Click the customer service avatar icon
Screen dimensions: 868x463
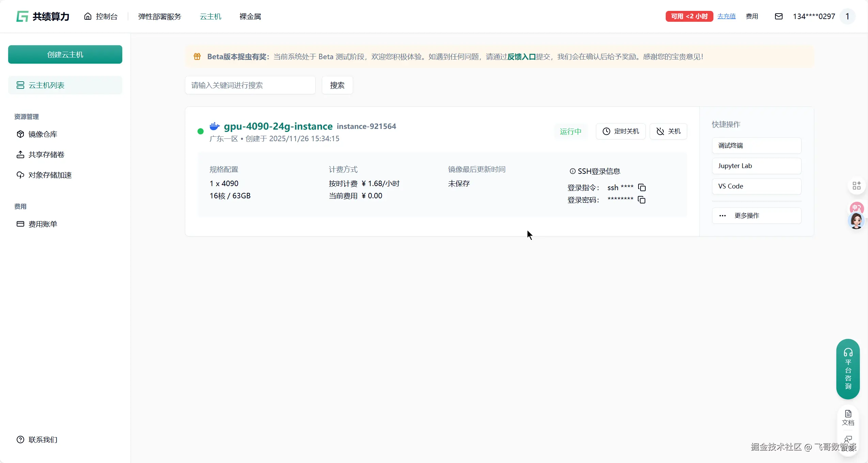[x=856, y=221]
